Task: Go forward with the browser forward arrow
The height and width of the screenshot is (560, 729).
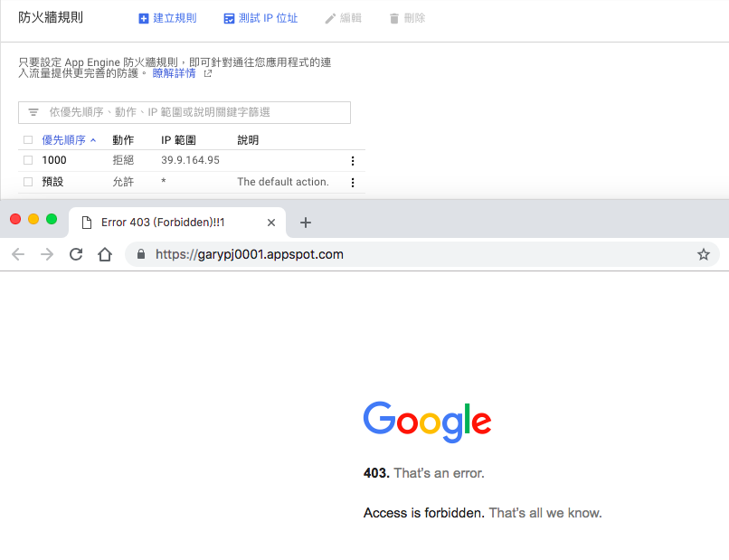Action: click(x=47, y=254)
